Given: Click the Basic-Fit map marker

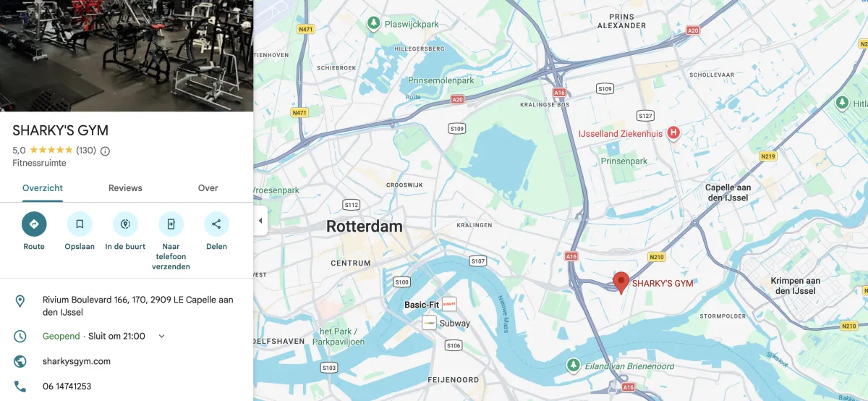Looking at the screenshot, I should [449, 304].
